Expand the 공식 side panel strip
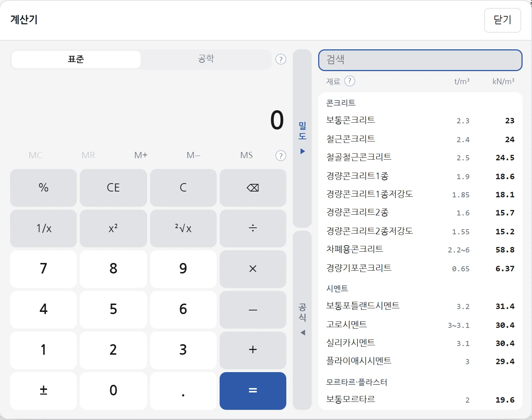This screenshot has width=532, height=420. (302, 320)
